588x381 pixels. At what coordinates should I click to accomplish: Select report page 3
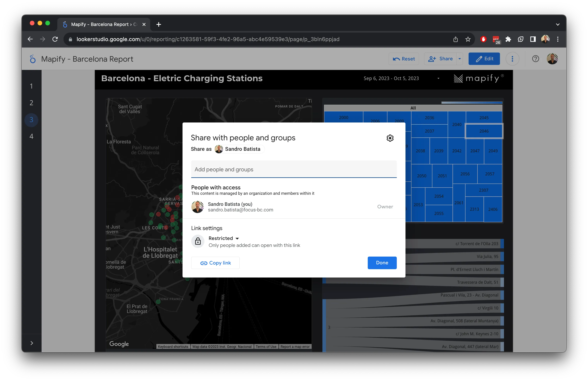pyautogui.click(x=31, y=120)
